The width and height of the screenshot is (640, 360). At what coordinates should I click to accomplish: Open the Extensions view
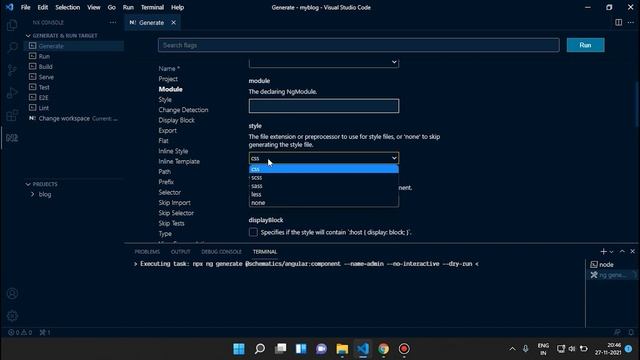coord(12,116)
